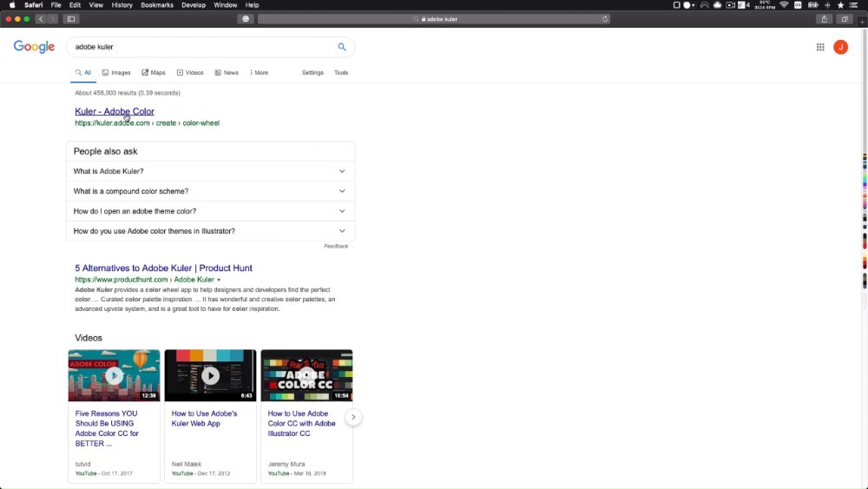Select the All results tab
This screenshot has height=489, width=868.
point(83,73)
